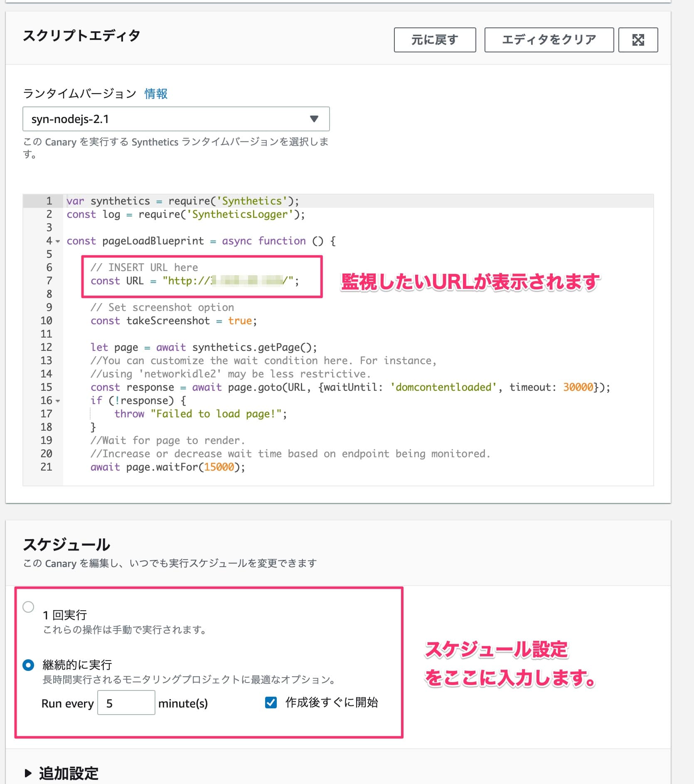Viewport: 694px width, 784px height.
Task: Click line number 21 in editor gutter
Action: pos(47,467)
